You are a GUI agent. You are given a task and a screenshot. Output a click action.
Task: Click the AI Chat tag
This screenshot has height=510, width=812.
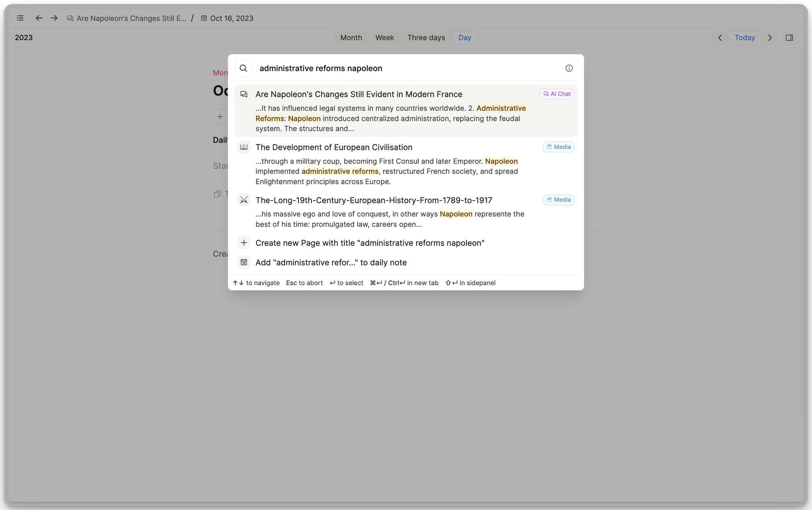[557, 94]
